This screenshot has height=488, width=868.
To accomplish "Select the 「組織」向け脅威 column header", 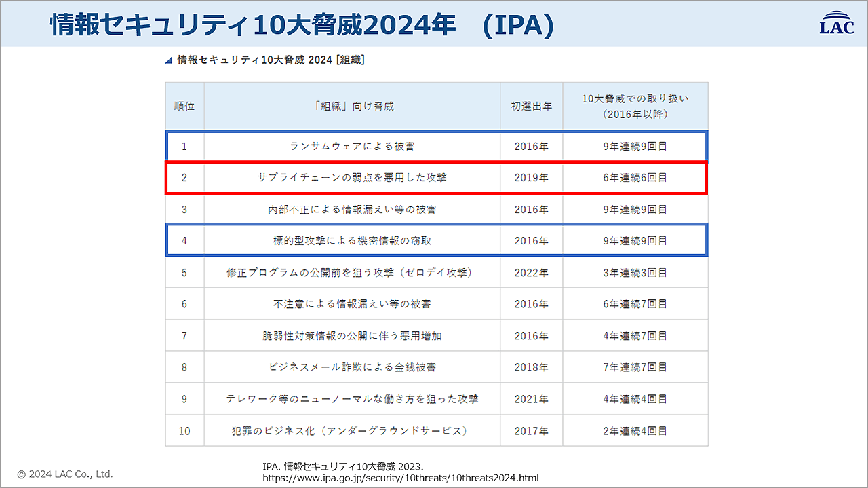I will point(352,107).
